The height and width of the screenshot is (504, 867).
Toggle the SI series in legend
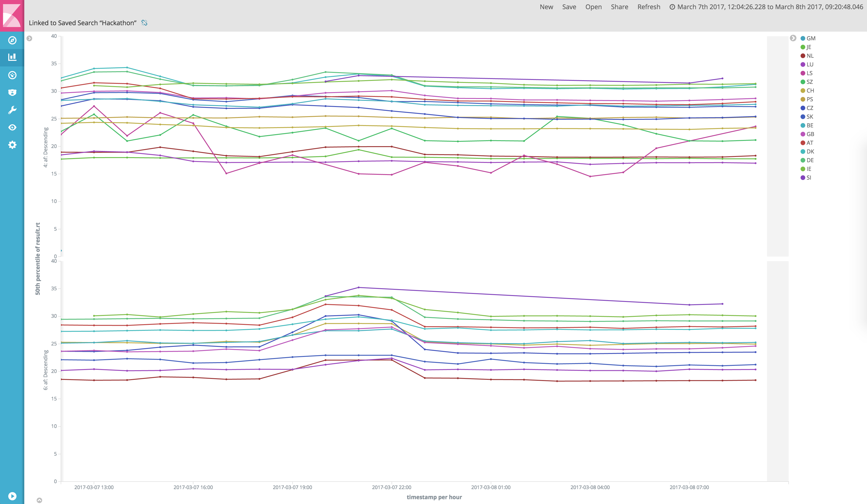tap(809, 178)
